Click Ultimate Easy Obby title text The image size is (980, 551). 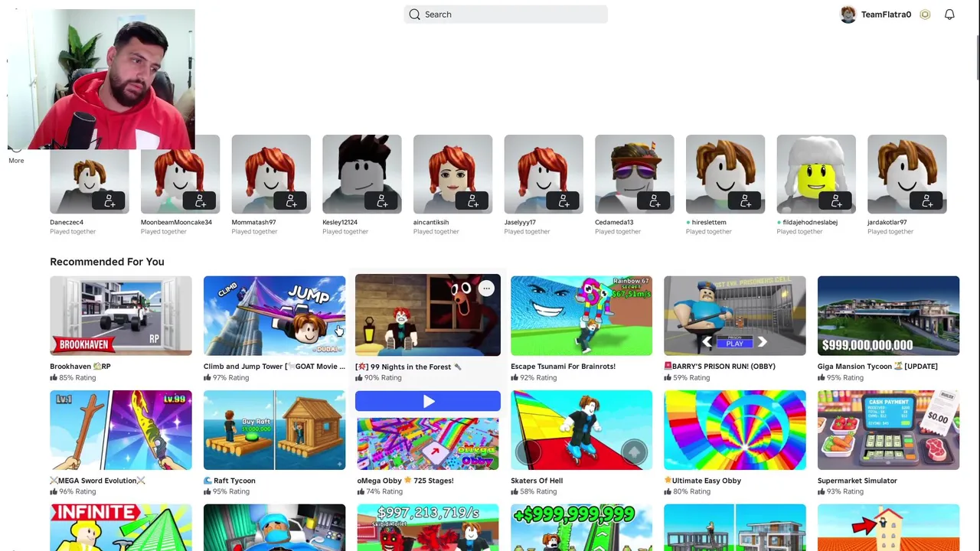(x=703, y=481)
